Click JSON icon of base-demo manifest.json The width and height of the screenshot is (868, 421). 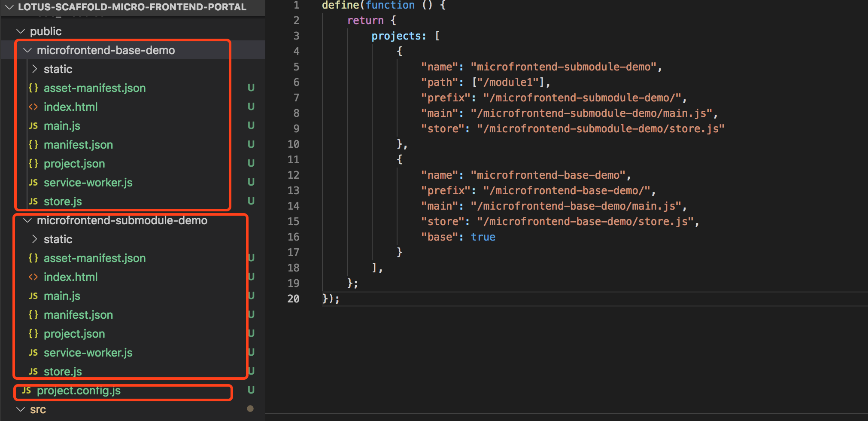[x=33, y=144]
